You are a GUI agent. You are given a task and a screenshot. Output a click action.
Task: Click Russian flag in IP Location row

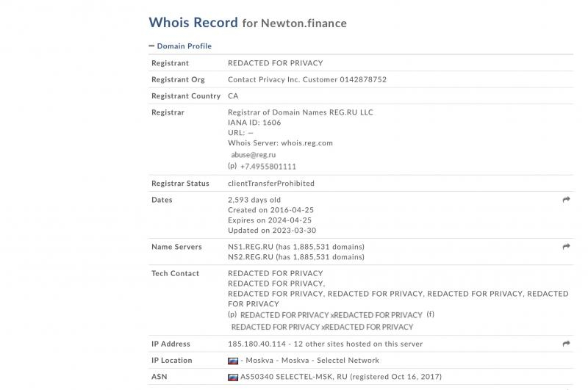pyautogui.click(x=233, y=361)
